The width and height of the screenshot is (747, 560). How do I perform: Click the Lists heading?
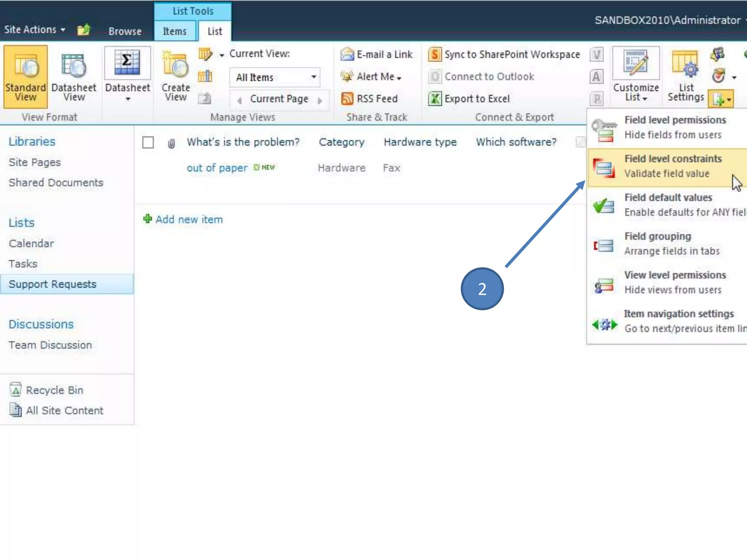point(22,223)
